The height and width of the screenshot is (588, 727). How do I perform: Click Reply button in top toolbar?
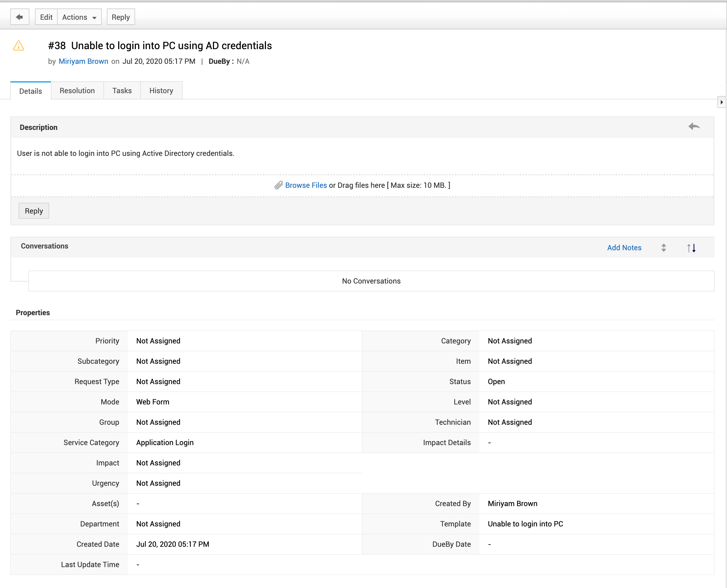pyautogui.click(x=121, y=17)
